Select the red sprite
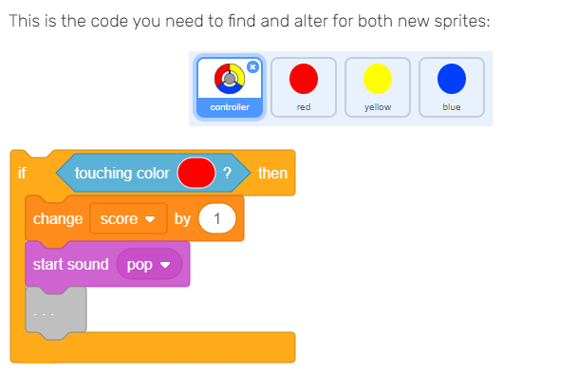Image resolution: width=577 pixels, height=392 pixels. pyautogui.click(x=304, y=87)
